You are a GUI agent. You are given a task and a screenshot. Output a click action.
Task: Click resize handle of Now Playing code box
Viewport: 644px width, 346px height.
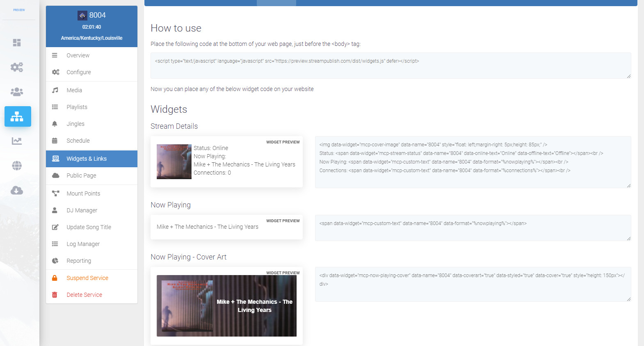point(629,239)
